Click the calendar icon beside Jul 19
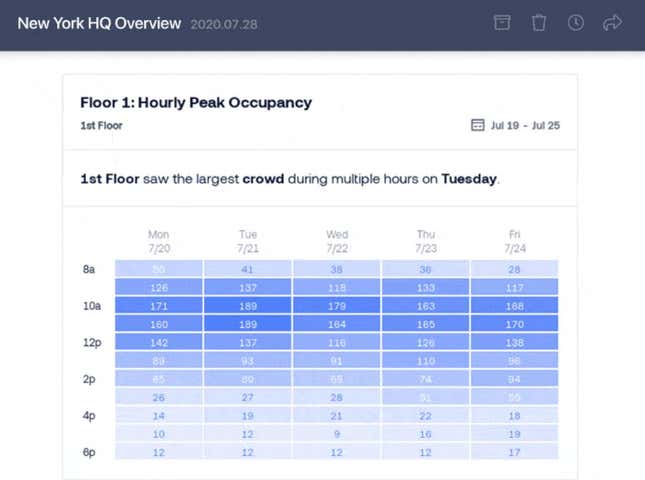645x480 pixels. [x=478, y=125]
